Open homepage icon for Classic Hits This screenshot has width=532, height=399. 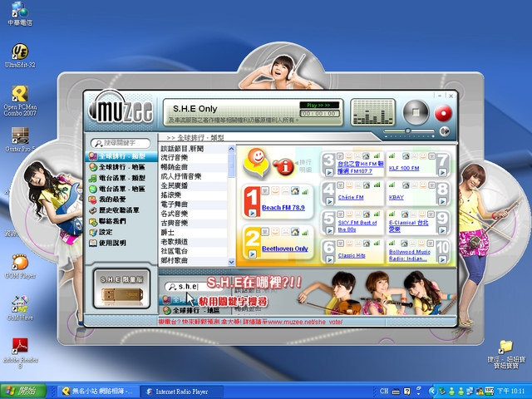(366, 244)
